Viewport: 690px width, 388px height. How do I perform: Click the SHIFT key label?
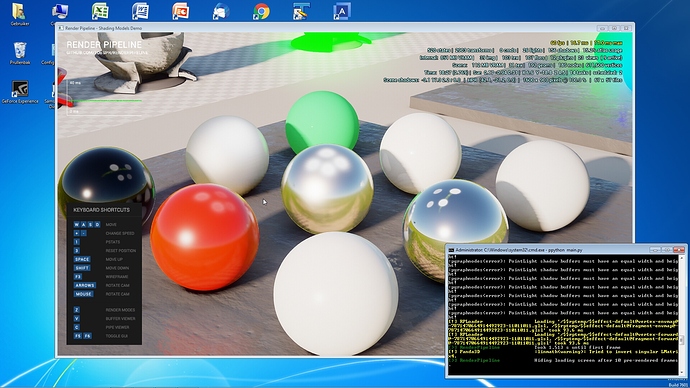coord(82,268)
